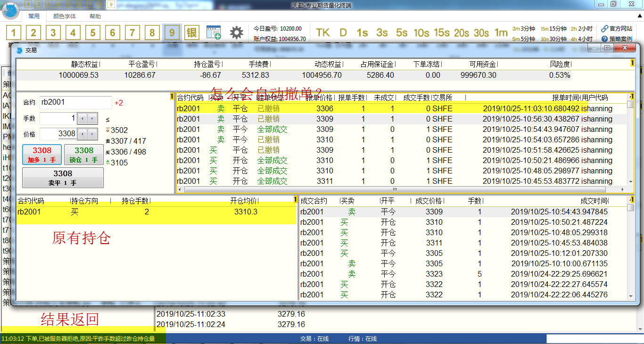Choose the 15s chart period
Screen dimensions: 644x344
pyautogui.click(x=442, y=33)
